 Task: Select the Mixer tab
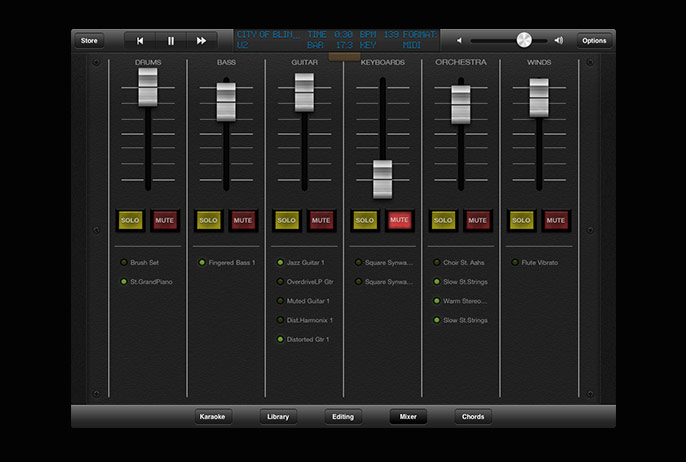click(x=408, y=416)
